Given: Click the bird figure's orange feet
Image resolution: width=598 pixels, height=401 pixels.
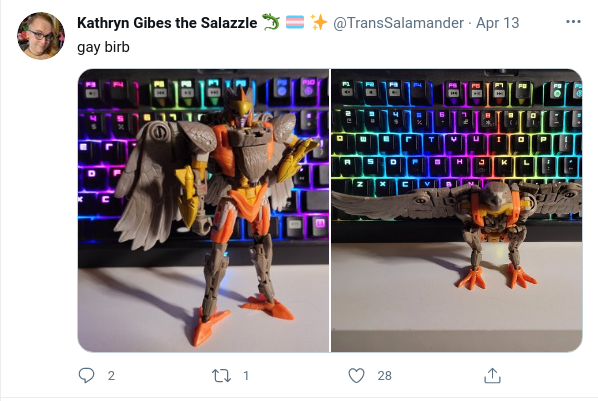Looking at the screenshot, I should [x=496, y=277].
